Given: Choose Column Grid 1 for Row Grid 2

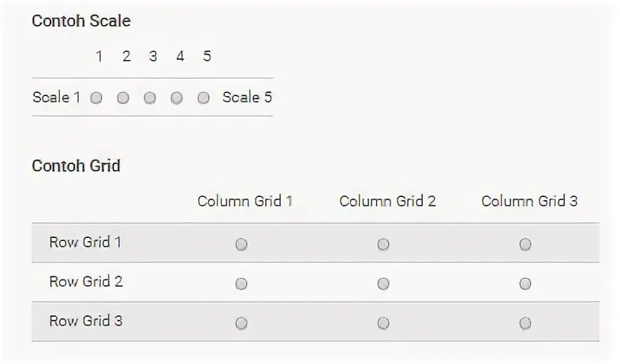Looking at the screenshot, I should 241,284.
